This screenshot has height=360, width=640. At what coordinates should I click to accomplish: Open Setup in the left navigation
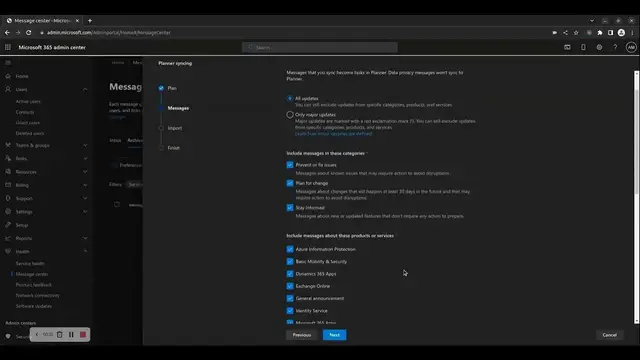[x=22, y=225]
